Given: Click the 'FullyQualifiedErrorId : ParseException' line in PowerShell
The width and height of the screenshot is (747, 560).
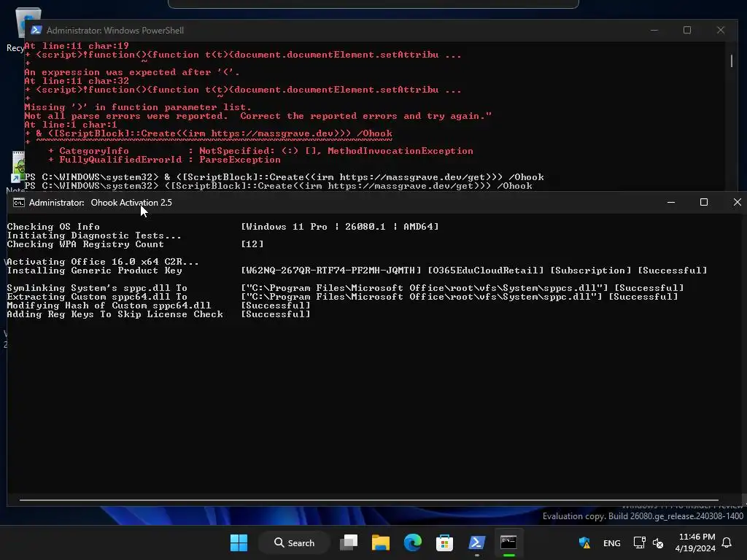Looking at the screenshot, I should click(164, 160).
